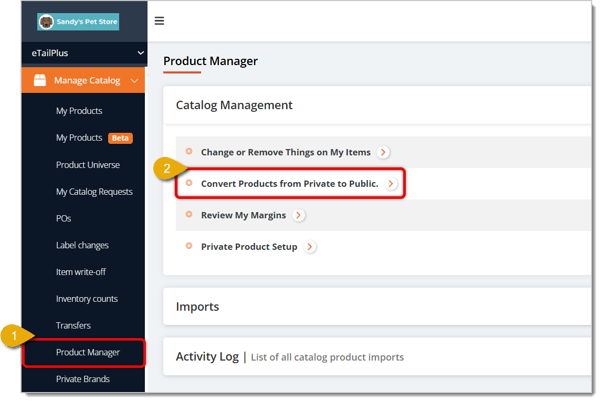Open Change or Remove Things on My Items
This screenshot has width=600, height=401.
coord(286,152)
